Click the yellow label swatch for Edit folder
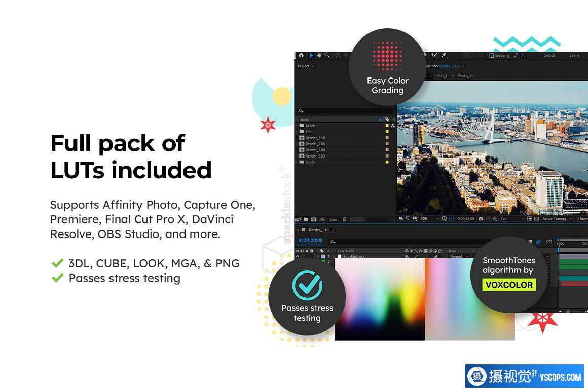 (x=387, y=132)
